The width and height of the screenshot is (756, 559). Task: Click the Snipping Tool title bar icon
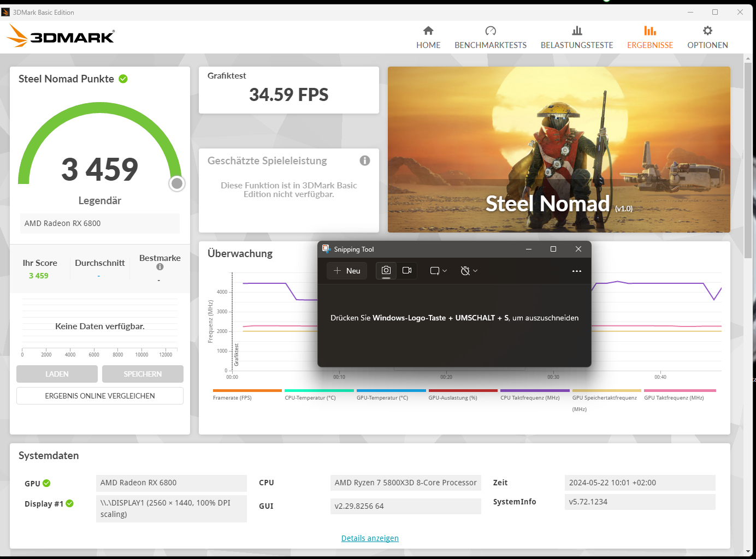pos(326,249)
